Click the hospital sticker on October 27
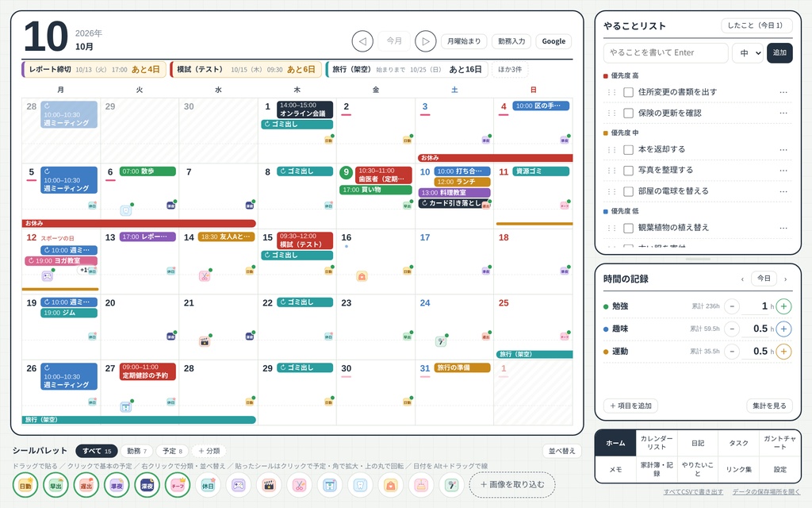Image resolution: width=812 pixels, height=508 pixels. pos(126,407)
